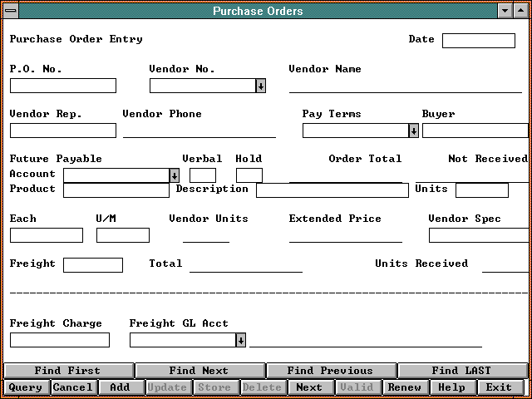Image resolution: width=532 pixels, height=399 pixels.
Task: Open the Freight GL Acct dropdown
Action: (240, 340)
